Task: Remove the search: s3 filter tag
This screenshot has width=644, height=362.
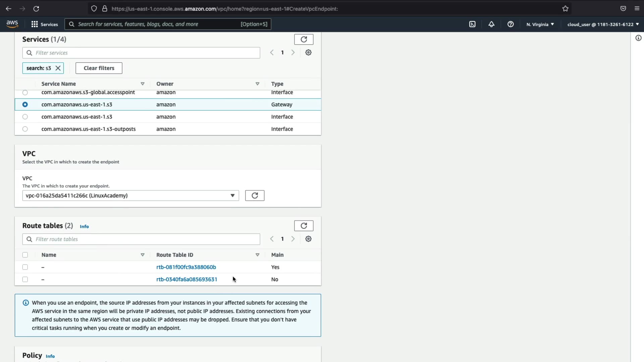Action: (x=58, y=68)
